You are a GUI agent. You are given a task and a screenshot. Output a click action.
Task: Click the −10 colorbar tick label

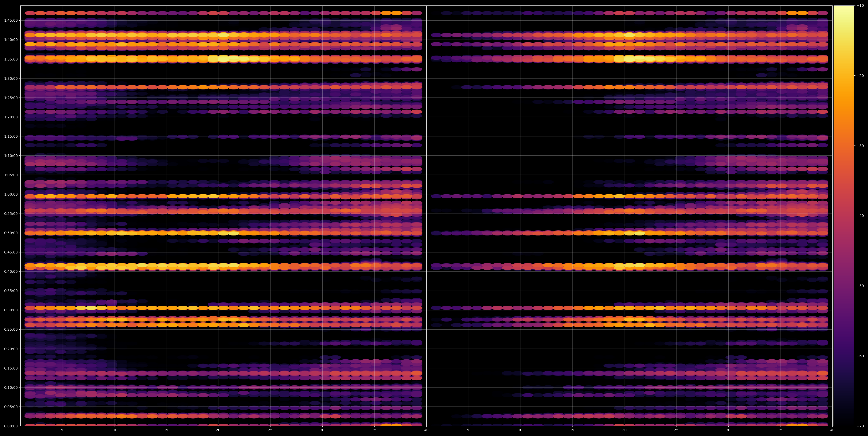click(860, 5)
